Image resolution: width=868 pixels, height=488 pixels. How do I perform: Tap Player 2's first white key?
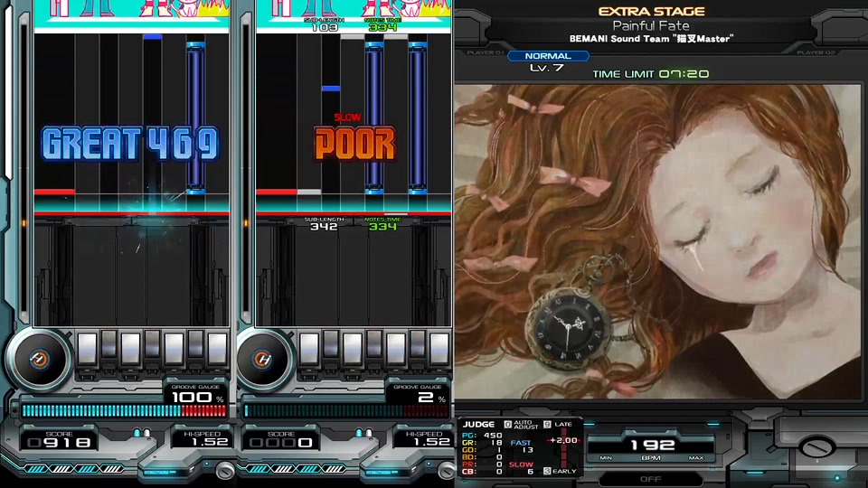tap(309, 349)
